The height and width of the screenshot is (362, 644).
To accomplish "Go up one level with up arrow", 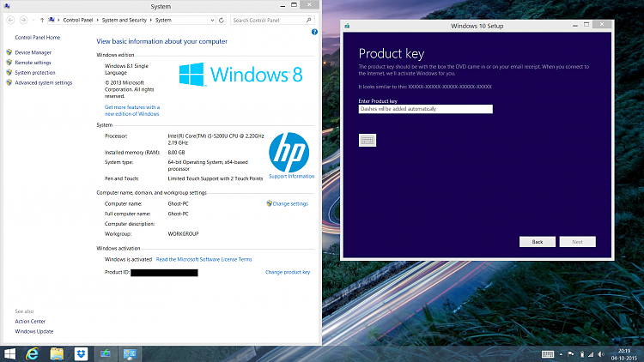I will tap(42, 20).
